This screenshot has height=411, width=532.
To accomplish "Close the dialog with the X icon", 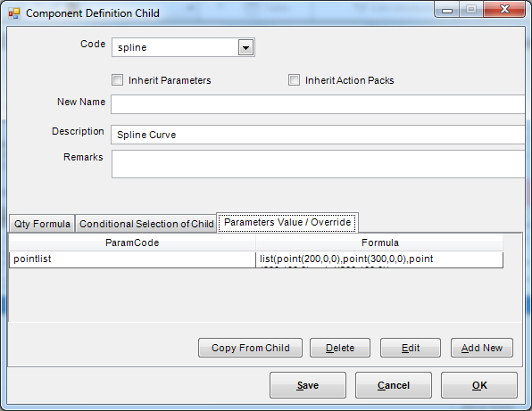I will tap(504, 10).
